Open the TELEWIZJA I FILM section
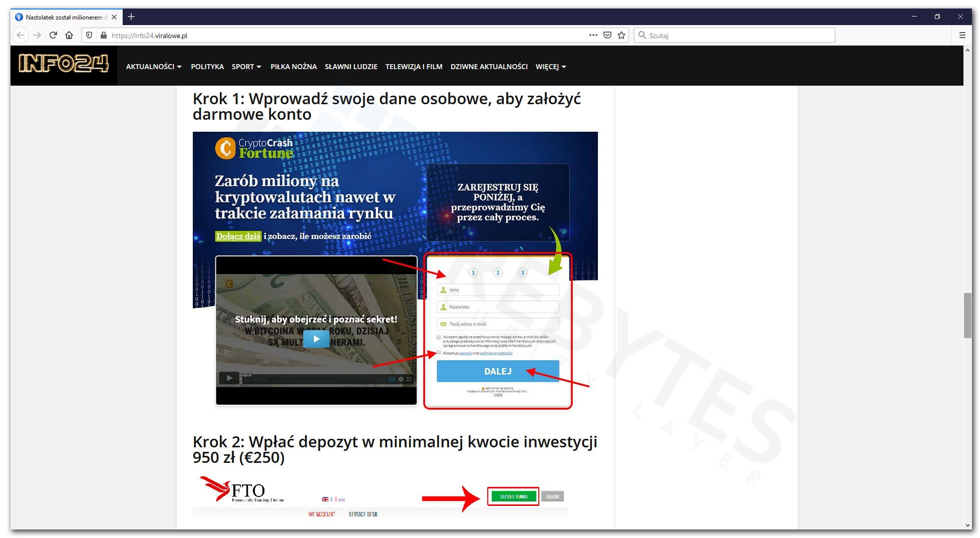This screenshot has width=980, height=538. coord(414,67)
